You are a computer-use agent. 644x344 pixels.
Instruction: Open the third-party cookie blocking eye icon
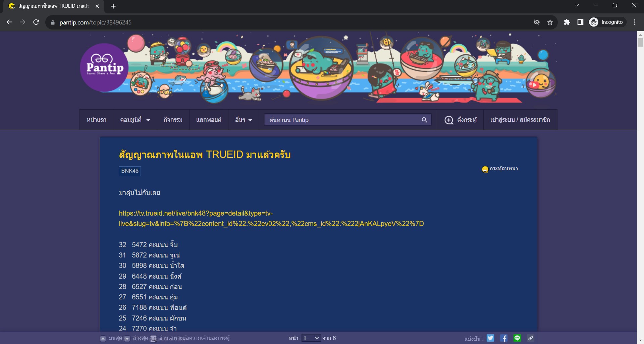pyautogui.click(x=537, y=22)
